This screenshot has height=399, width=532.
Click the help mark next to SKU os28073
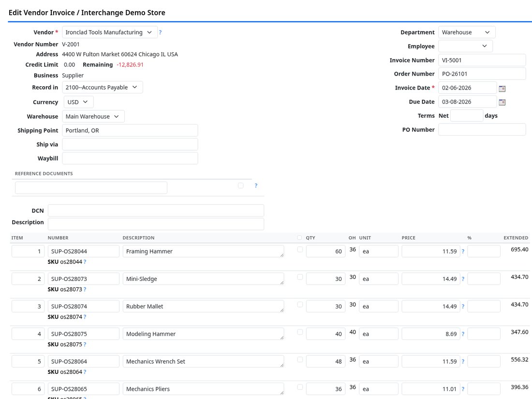pos(85,289)
